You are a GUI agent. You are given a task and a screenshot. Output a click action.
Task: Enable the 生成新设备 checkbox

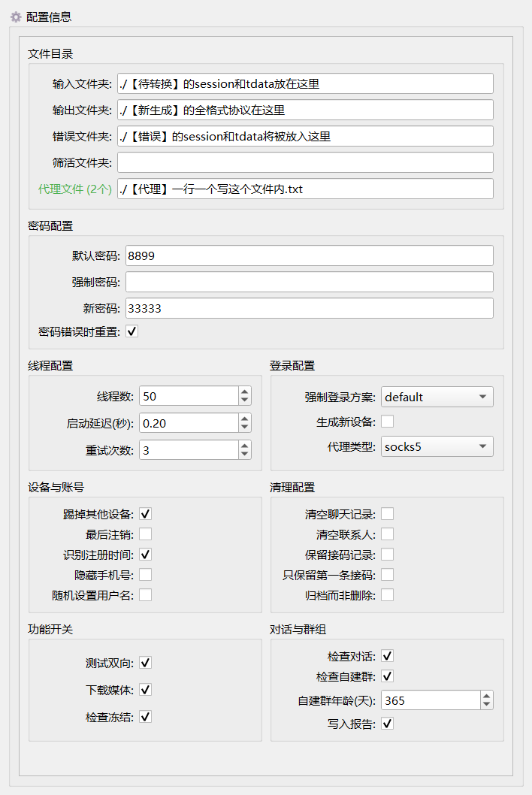coord(388,422)
